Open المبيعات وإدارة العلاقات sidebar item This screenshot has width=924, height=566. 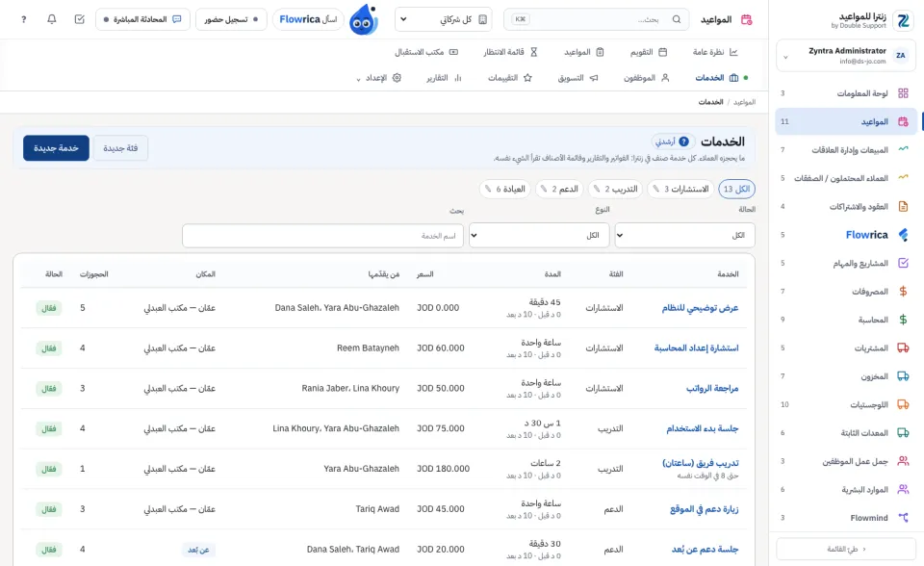(846, 150)
